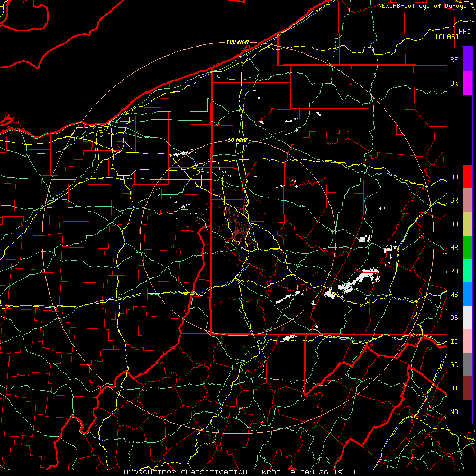Click the BD legend label

454,224
